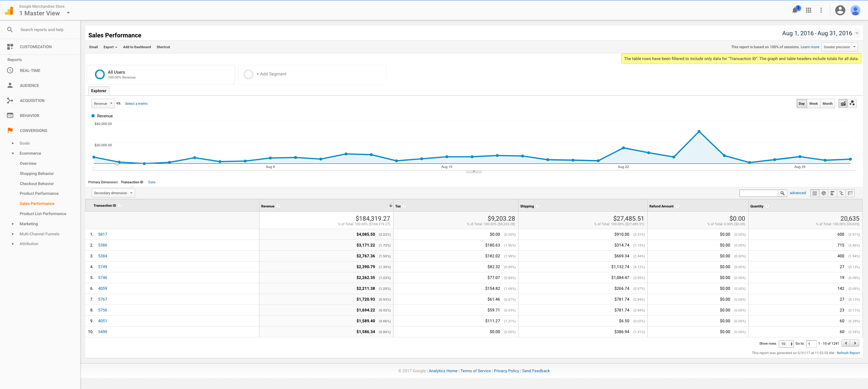Switch table to pivot view

click(x=850, y=193)
